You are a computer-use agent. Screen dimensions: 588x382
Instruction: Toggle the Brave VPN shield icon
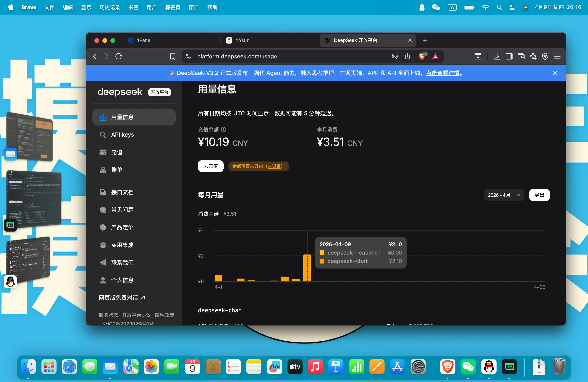pyautogui.click(x=545, y=57)
